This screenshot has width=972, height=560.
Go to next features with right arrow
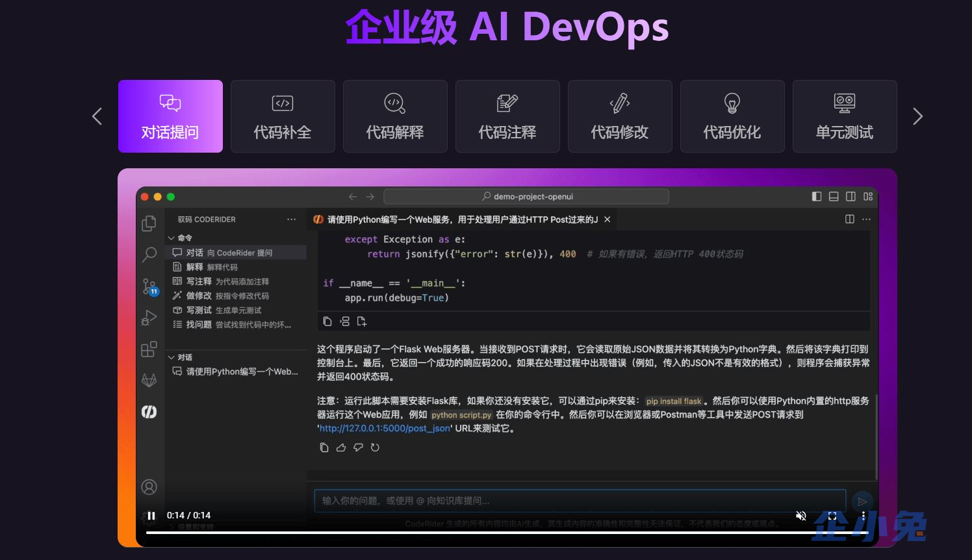(917, 117)
